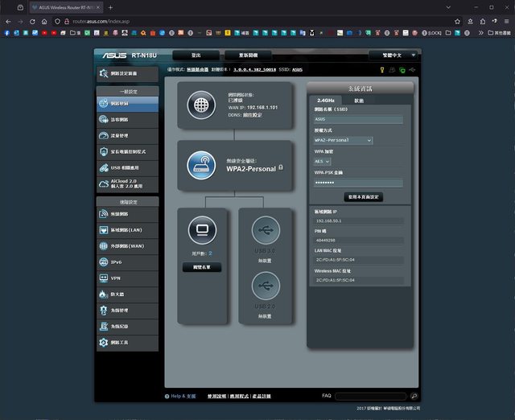Image resolution: width=515 pixels, height=420 pixels.
Task: Click the USB 3.0 port icon
Action: (x=266, y=230)
